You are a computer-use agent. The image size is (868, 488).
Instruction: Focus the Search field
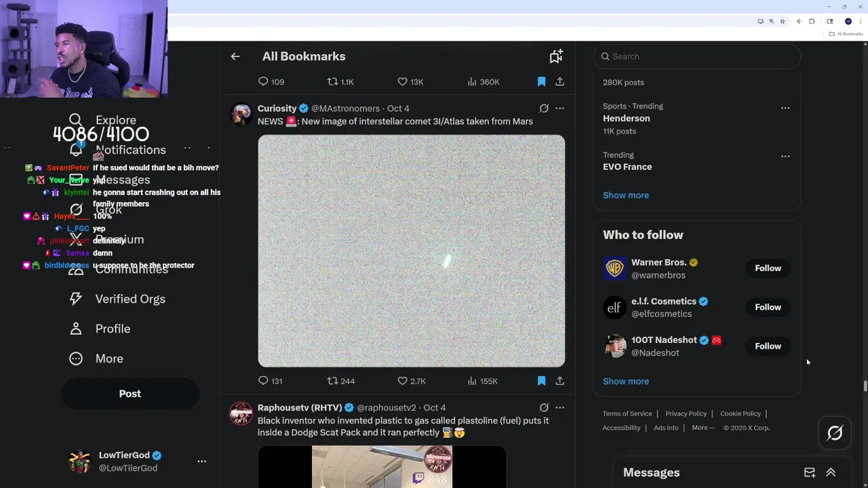pyautogui.click(x=697, y=56)
